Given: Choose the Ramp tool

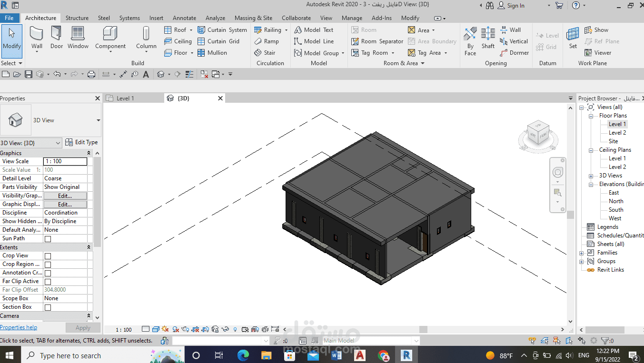Looking at the screenshot, I should (x=267, y=41).
